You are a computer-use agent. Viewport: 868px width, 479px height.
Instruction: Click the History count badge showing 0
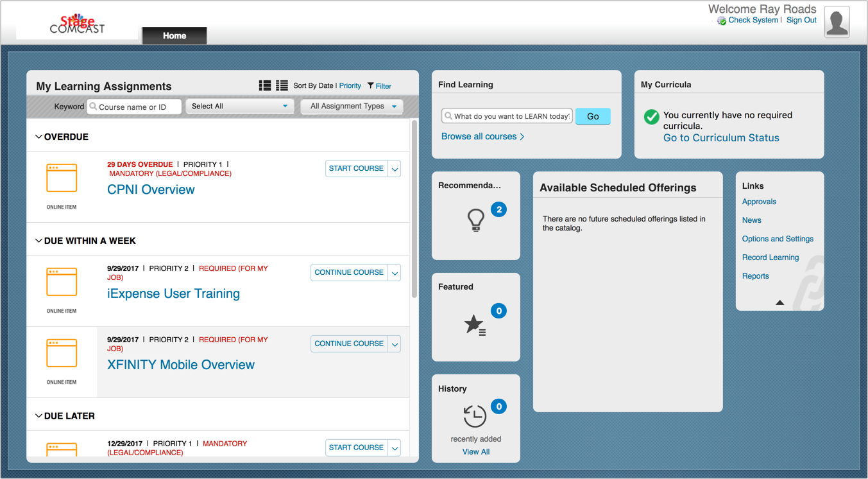pyautogui.click(x=498, y=406)
